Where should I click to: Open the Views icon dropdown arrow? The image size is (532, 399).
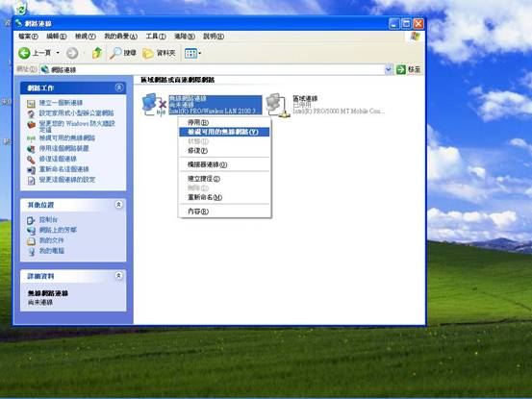[x=199, y=53]
